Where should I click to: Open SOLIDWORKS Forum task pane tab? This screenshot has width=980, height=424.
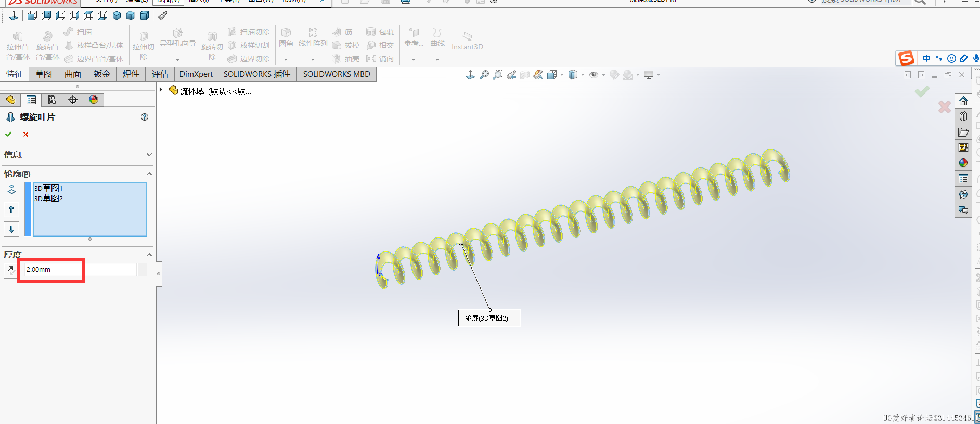[x=963, y=210]
